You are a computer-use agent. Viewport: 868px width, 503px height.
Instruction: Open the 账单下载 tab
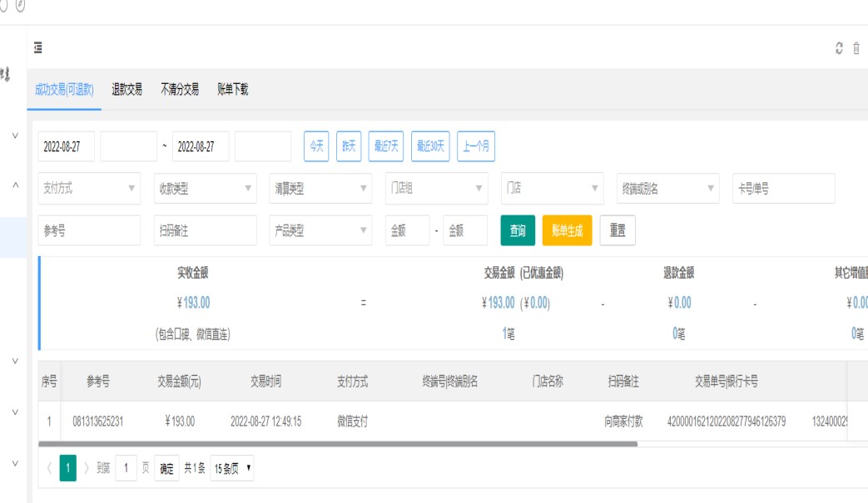(x=232, y=90)
